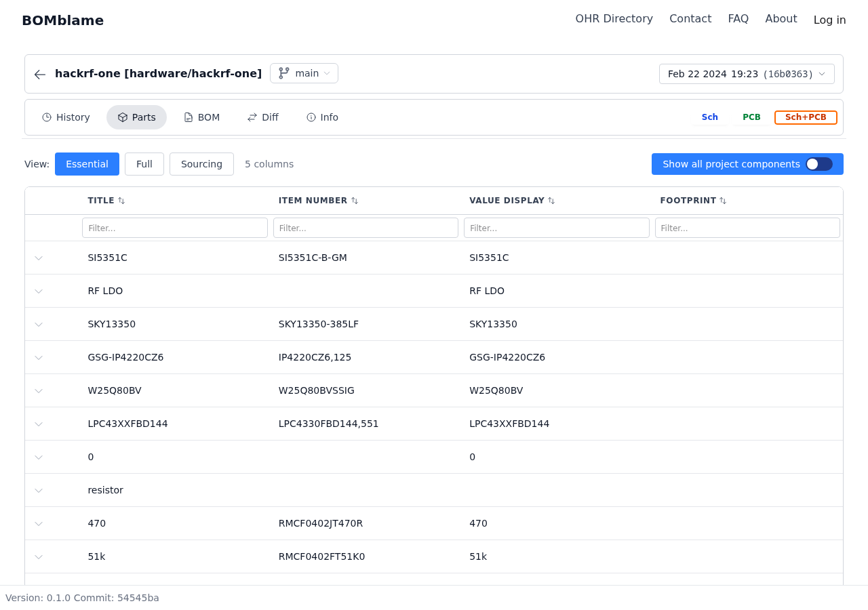
Task: Select the PCB source filter
Action: point(751,117)
